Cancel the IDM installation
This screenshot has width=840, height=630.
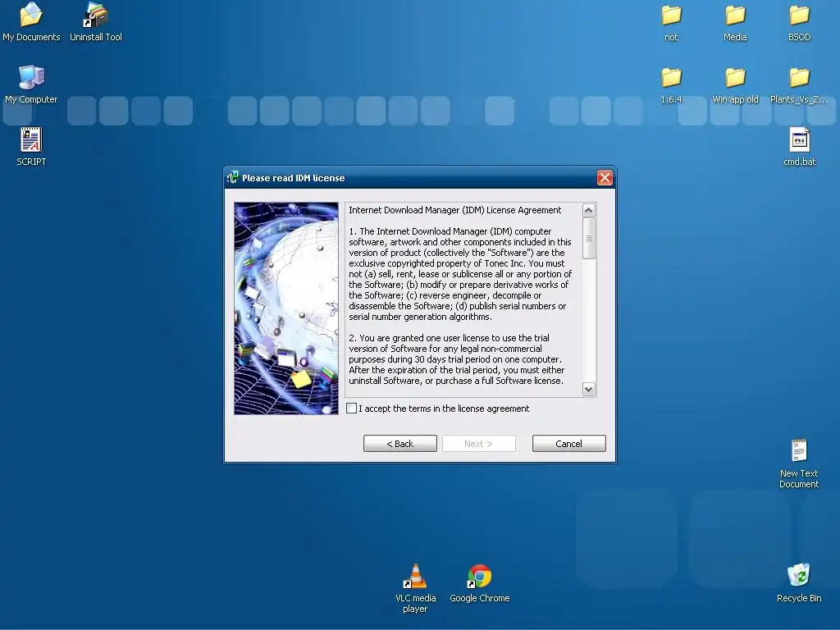point(569,444)
